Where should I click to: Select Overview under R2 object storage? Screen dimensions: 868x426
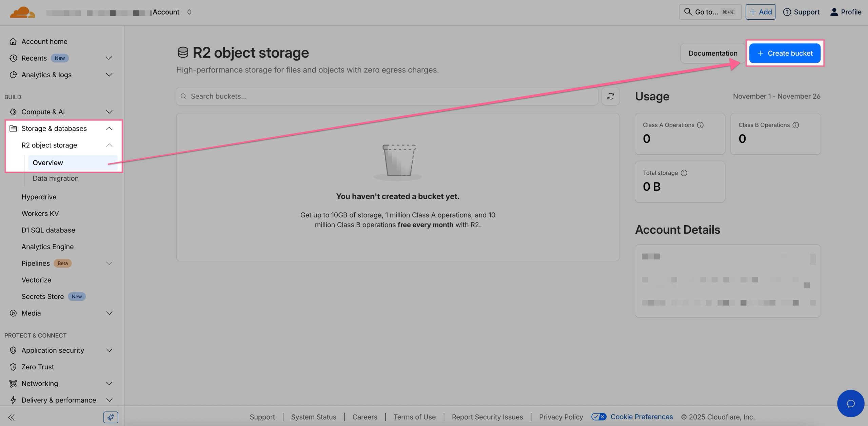73,162
